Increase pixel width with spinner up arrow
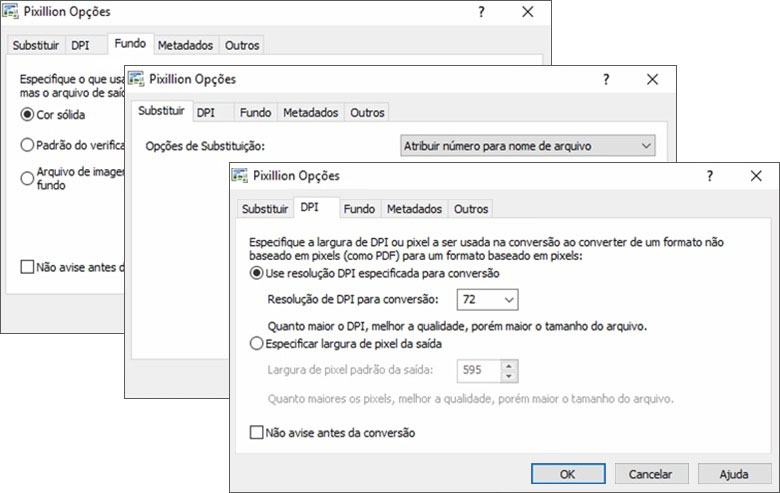Screen dimensions: 780x493 tap(508, 366)
